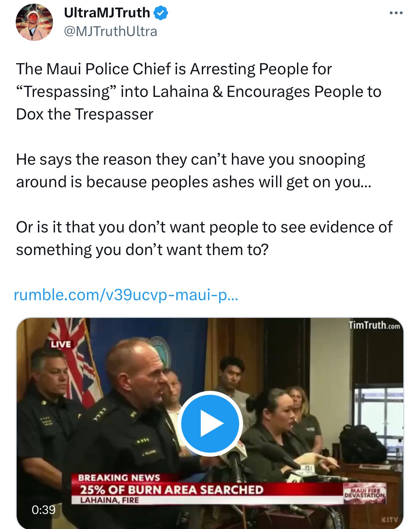420x529 pixels.
Task: Open the UltraMJTruth profile avatar
Action: 34,22
